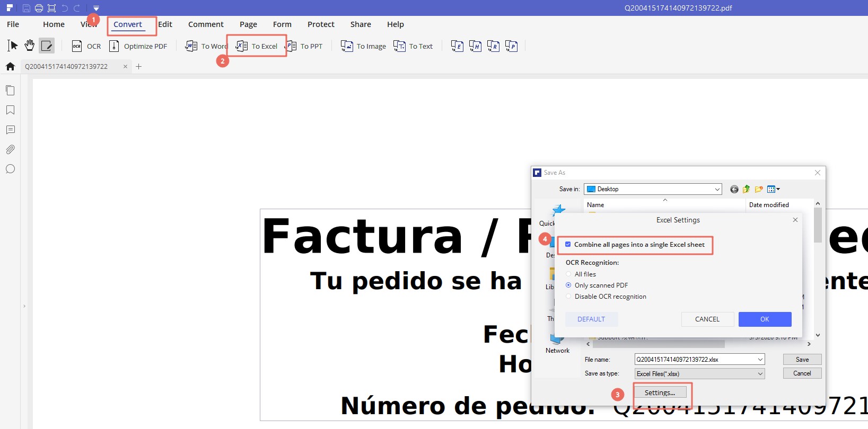Click CANCEL in Excel Settings

(707, 319)
